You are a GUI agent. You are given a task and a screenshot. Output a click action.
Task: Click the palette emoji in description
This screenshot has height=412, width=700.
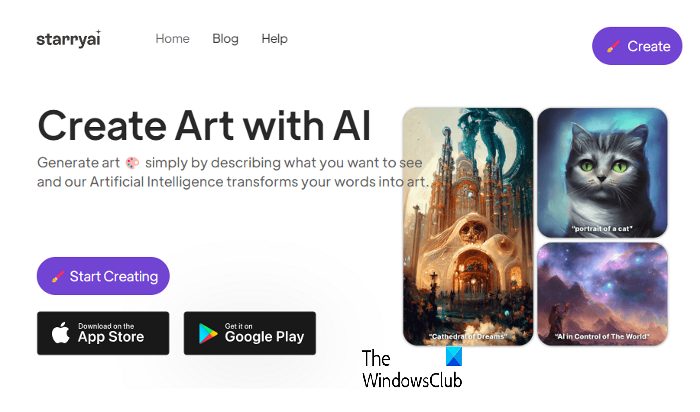click(x=132, y=163)
